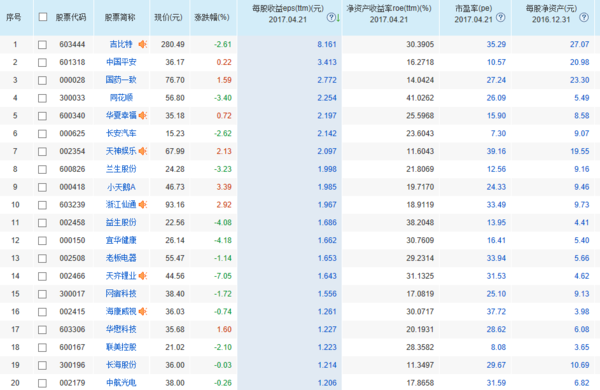Check the box for stock 000150
This screenshot has width=600, height=390.
(x=42, y=241)
